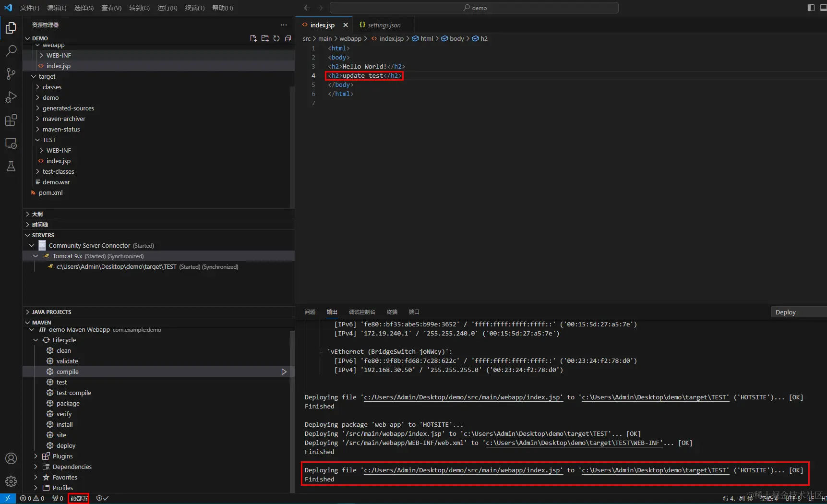
Task: Switch to the 问题 panel tab
Action: pos(310,312)
